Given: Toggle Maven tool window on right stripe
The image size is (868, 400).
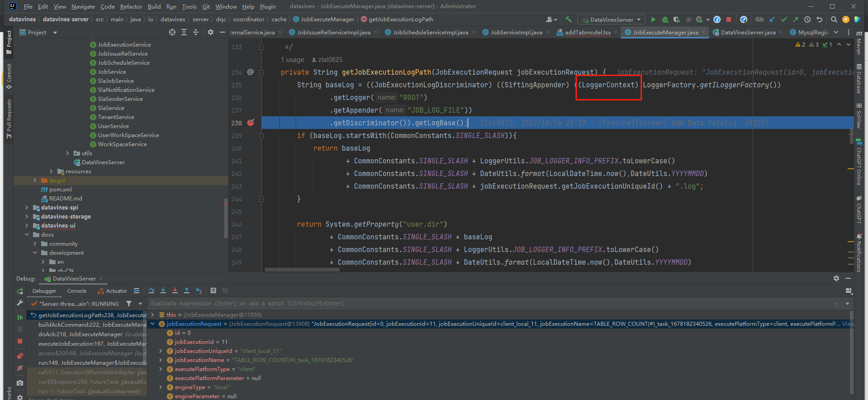Looking at the screenshot, I should pyautogui.click(x=859, y=42).
